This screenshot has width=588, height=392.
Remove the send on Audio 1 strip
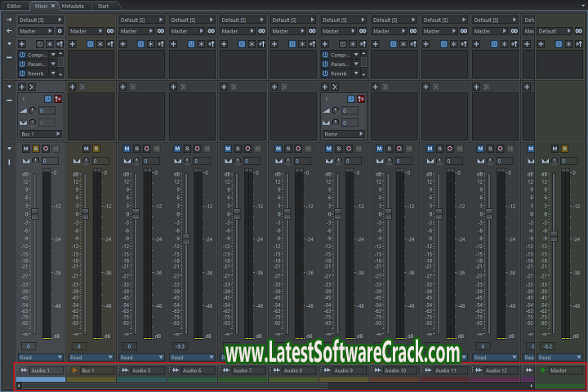[x=32, y=86]
